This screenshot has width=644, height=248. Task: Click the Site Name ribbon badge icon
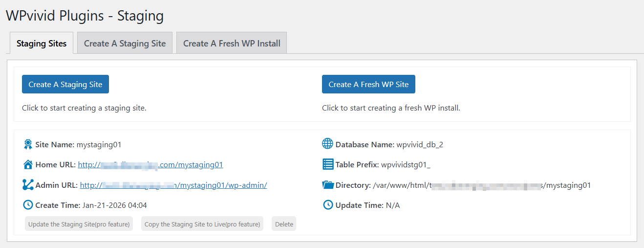pos(28,144)
